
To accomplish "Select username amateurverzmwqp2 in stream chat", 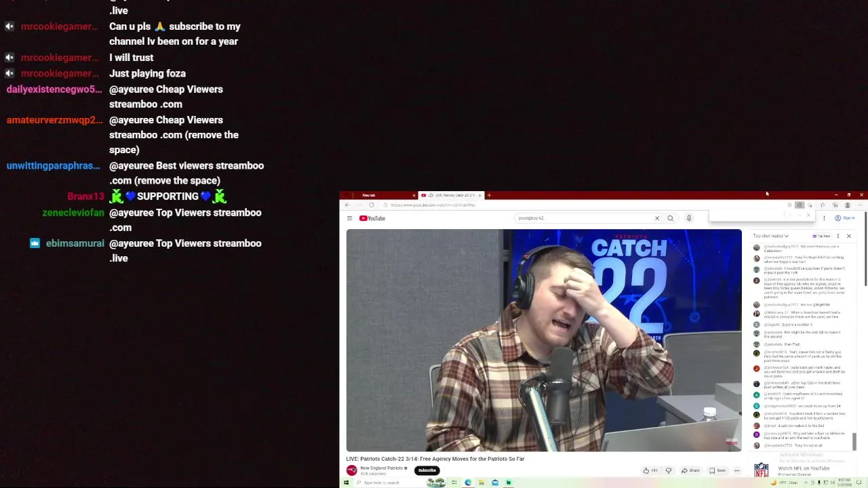I will 55,120.
